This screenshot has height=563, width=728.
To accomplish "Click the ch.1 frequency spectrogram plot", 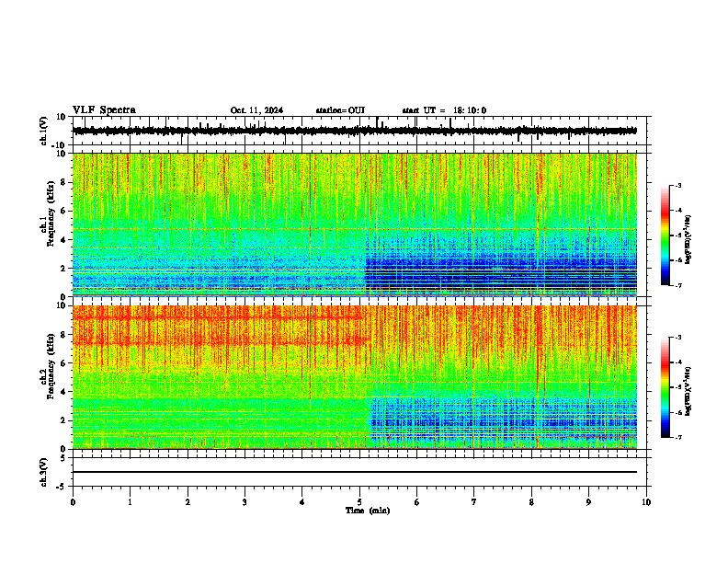I will pyautogui.click(x=355, y=224).
